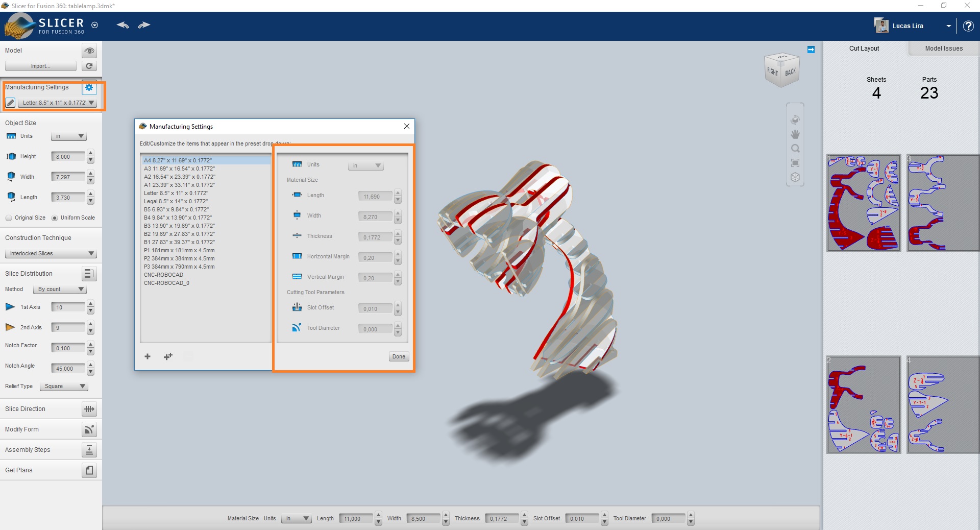This screenshot has height=530, width=980.
Task: Click the model refresh icon
Action: point(89,66)
